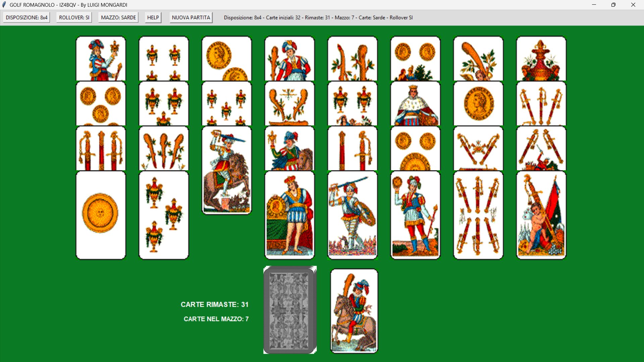644x362 pixels.
Task: Click the two upright leafy clubs card
Action: pos(353,59)
